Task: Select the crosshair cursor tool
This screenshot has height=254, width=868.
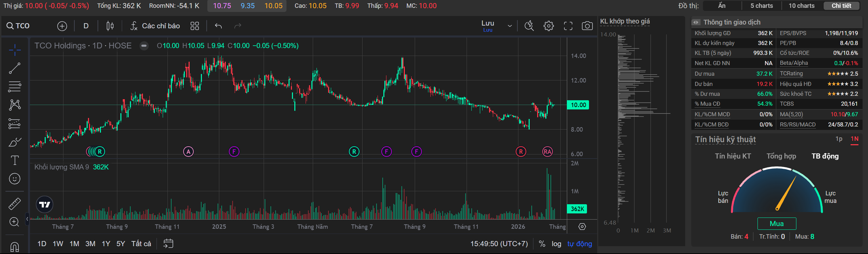Action: 15,50
